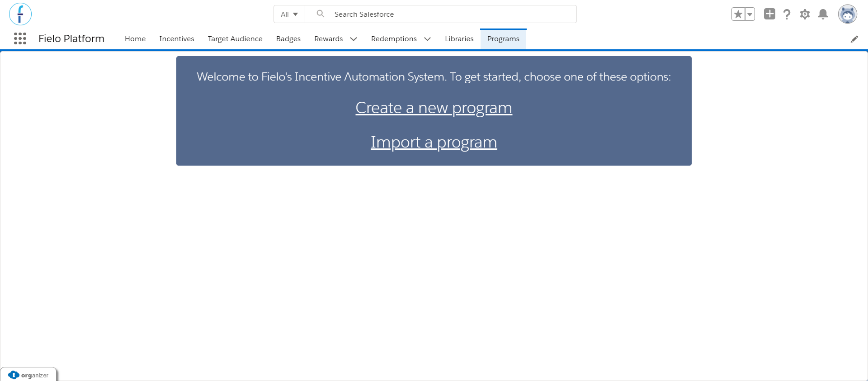Click the Fielo logo icon
The width and height of the screenshot is (868, 381).
pyautogui.click(x=20, y=14)
